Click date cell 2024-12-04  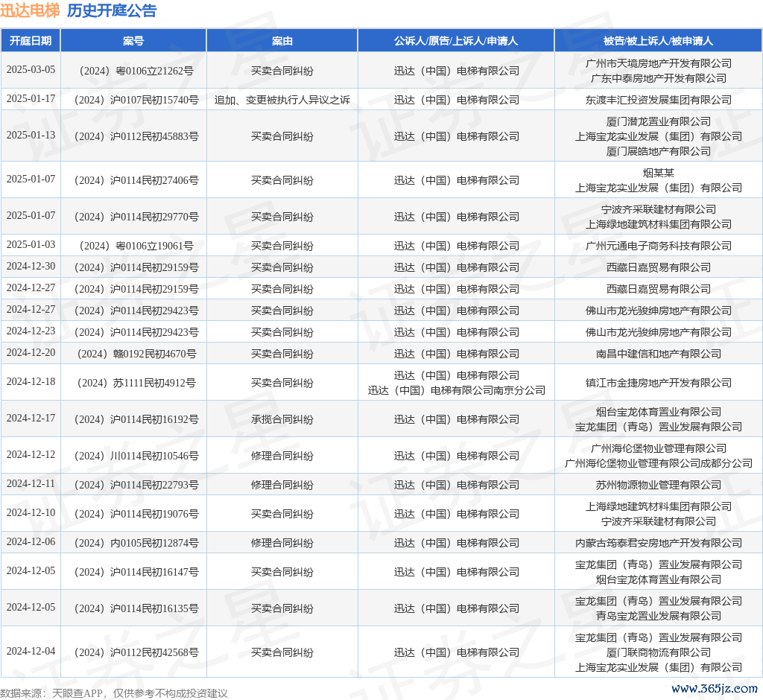pos(31,651)
